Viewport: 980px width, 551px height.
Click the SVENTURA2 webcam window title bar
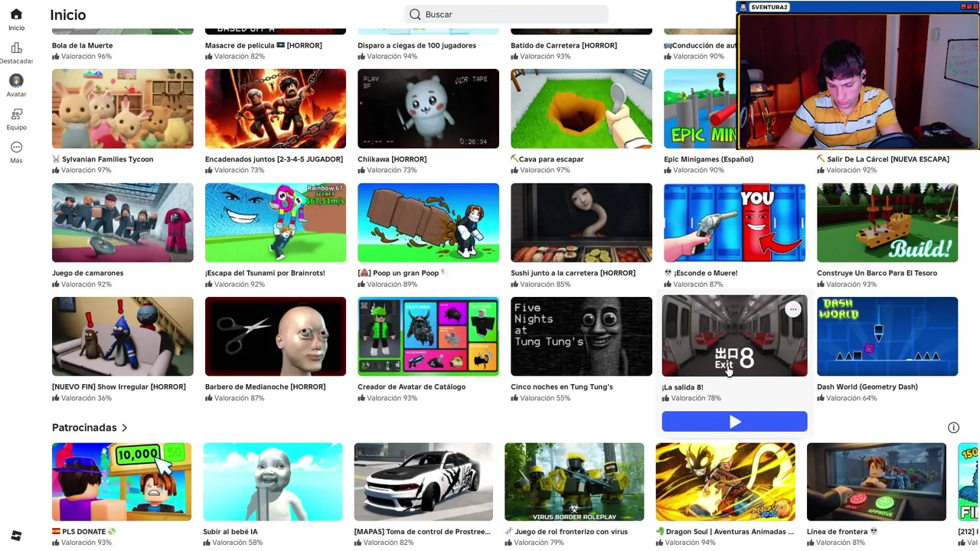pos(857,7)
